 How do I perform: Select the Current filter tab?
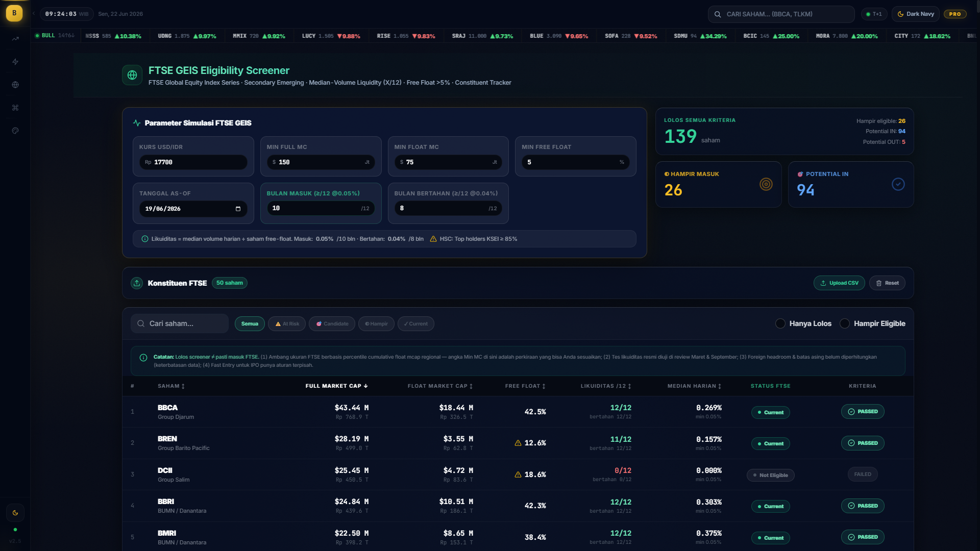coord(416,324)
